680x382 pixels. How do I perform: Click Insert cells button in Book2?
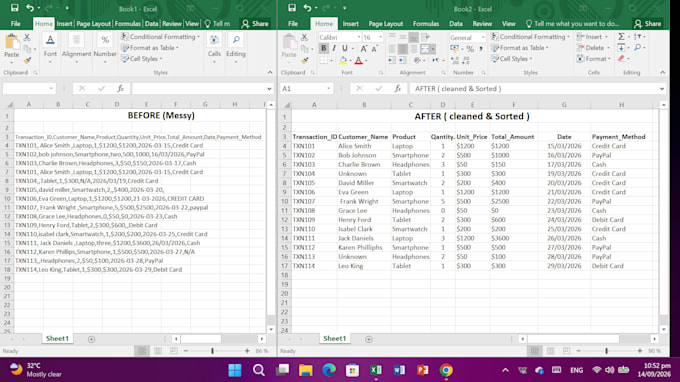(x=592, y=37)
